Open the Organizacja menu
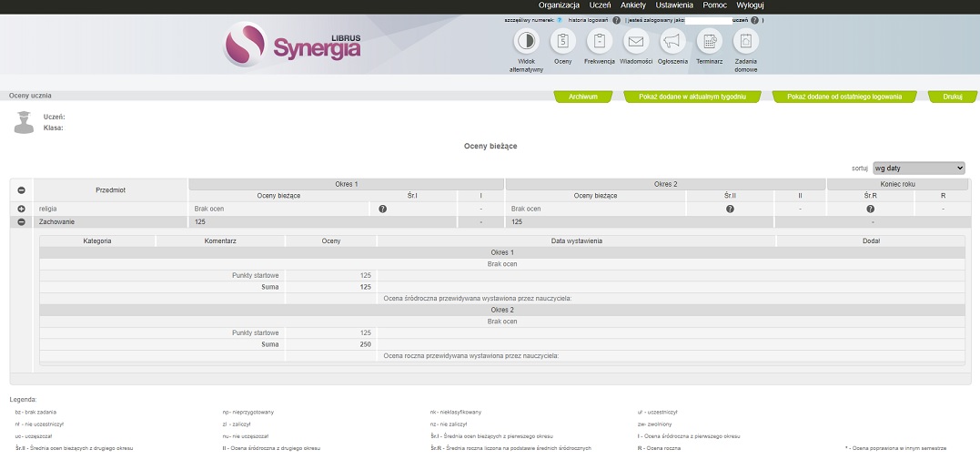The image size is (980, 460). (560, 5)
